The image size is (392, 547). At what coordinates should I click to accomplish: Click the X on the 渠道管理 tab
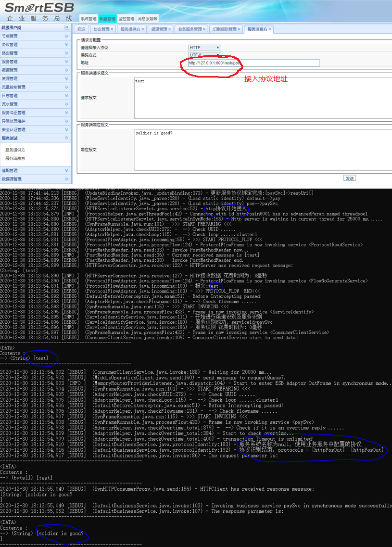[169, 29]
